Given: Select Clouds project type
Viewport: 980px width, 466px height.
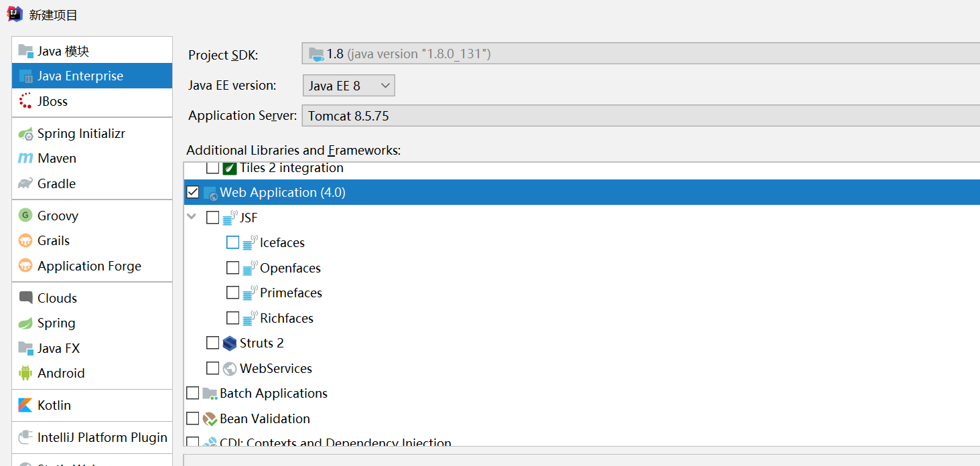Looking at the screenshot, I should pyautogui.click(x=92, y=298).
